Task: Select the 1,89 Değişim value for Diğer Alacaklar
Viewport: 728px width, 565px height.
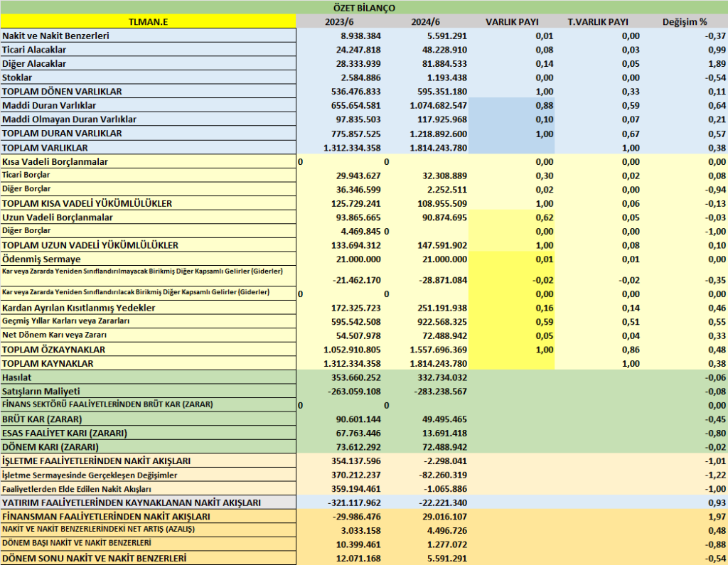Action: (717, 64)
